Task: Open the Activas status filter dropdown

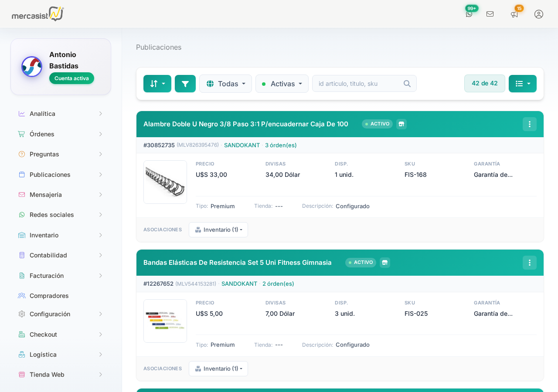Action: click(282, 84)
